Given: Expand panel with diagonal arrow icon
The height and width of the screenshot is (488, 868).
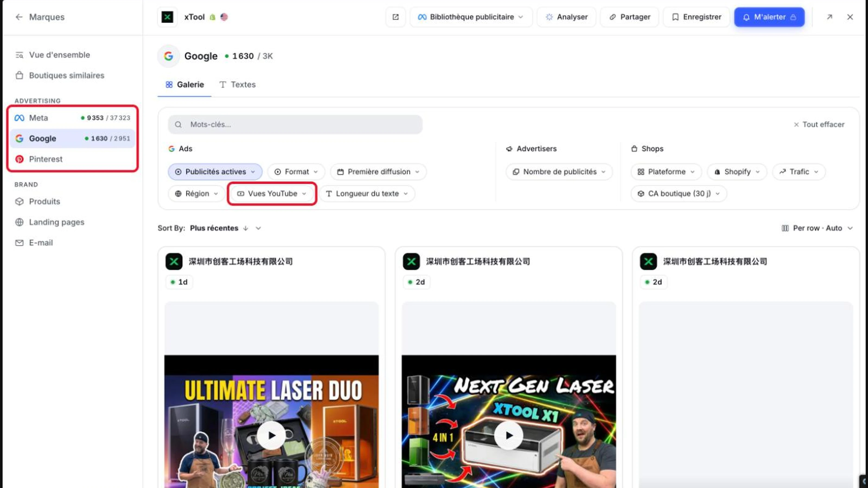Looking at the screenshot, I should point(829,17).
